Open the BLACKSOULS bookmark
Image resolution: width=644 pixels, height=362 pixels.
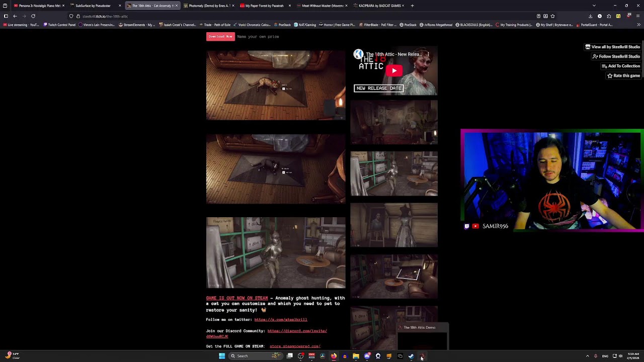coord(474,25)
